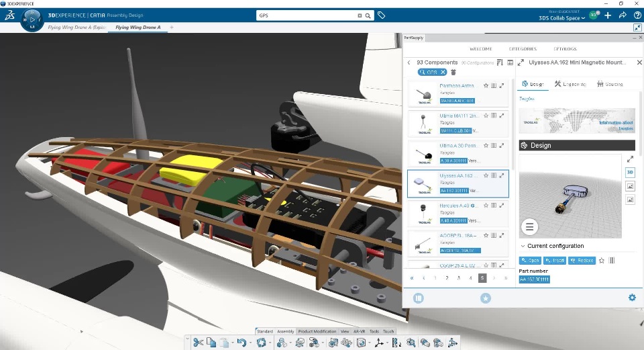The image size is (644, 350).
Task: Click the Undo arrow icon
Action: pyautogui.click(x=241, y=342)
